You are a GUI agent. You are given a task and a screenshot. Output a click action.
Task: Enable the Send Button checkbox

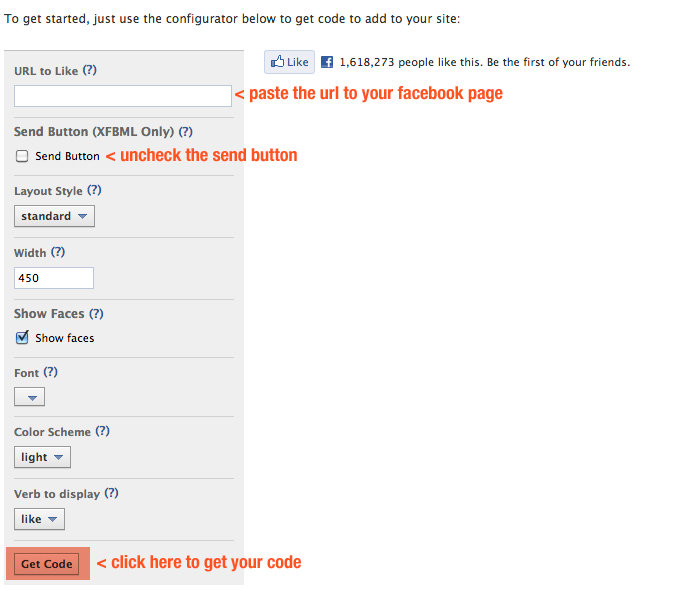click(22, 156)
